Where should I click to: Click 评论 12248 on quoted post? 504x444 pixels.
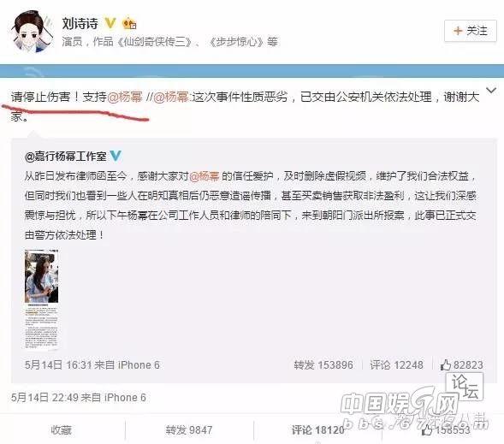[x=396, y=365]
